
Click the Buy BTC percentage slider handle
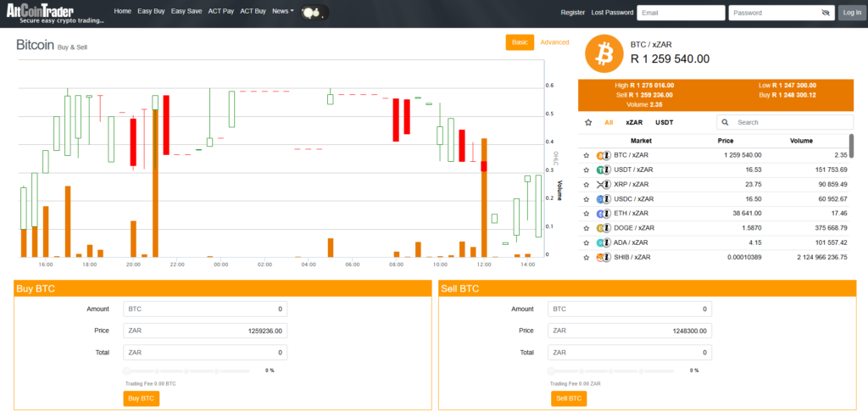point(127,371)
